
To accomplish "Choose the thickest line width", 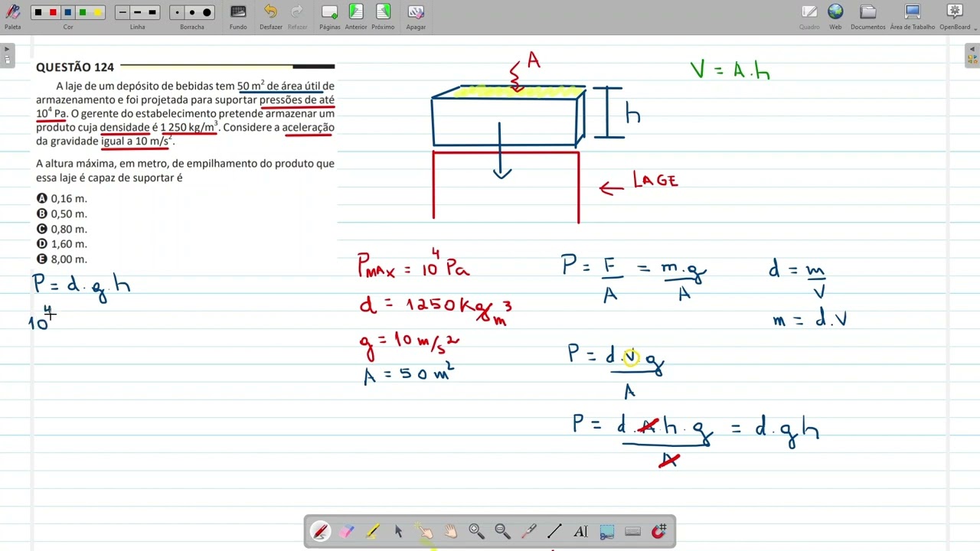I will click(152, 12).
